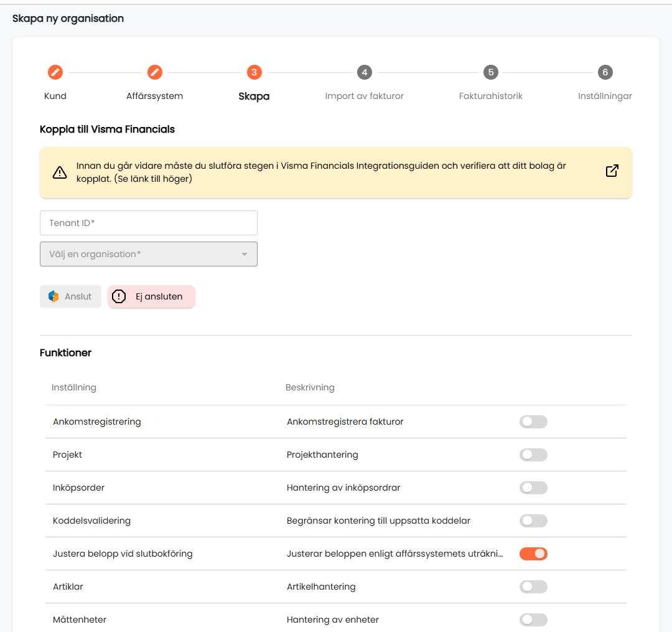
Task: Toggle the Artiklar switch on
Action: (533, 587)
